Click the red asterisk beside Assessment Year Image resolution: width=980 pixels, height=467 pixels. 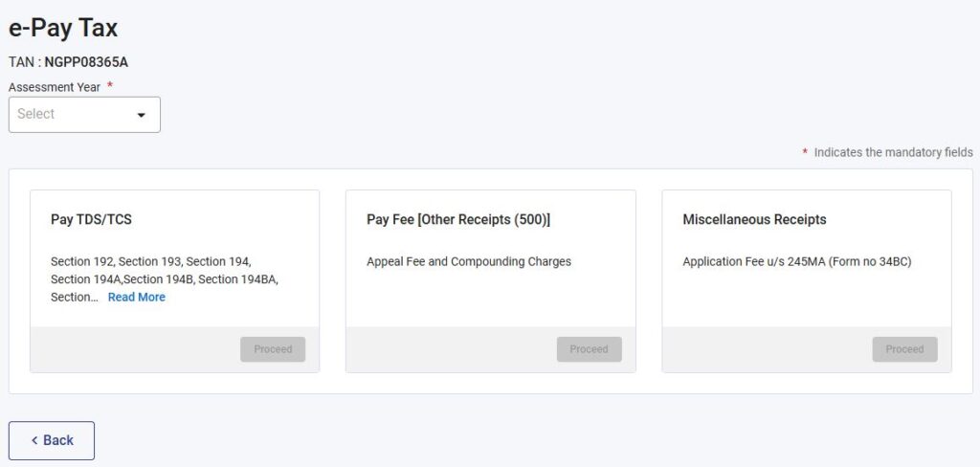click(x=110, y=86)
